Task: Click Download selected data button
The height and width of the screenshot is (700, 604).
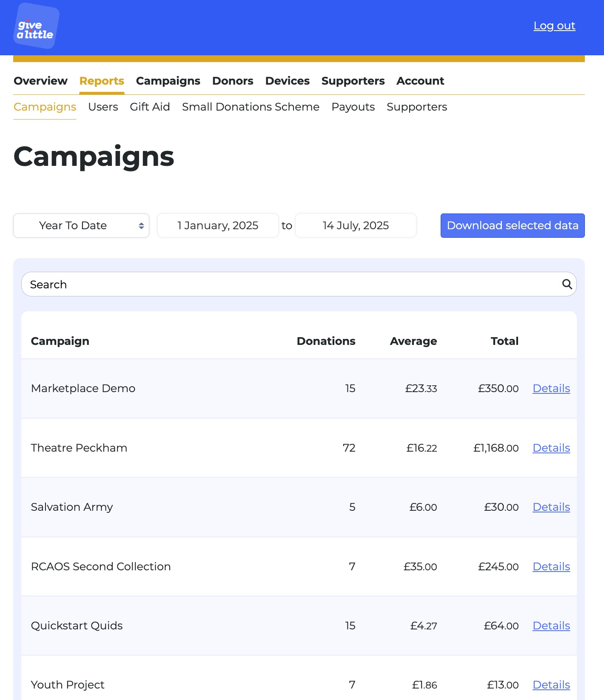Action: pyautogui.click(x=513, y=225)
